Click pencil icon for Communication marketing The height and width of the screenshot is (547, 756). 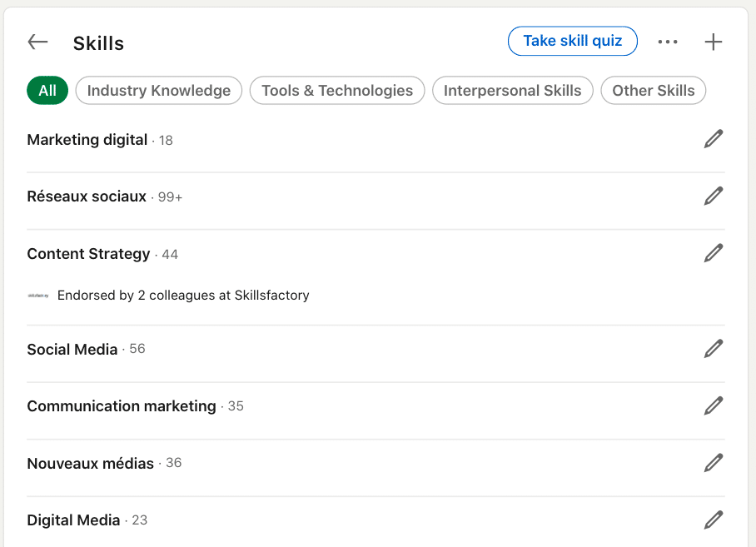point(714,405)
